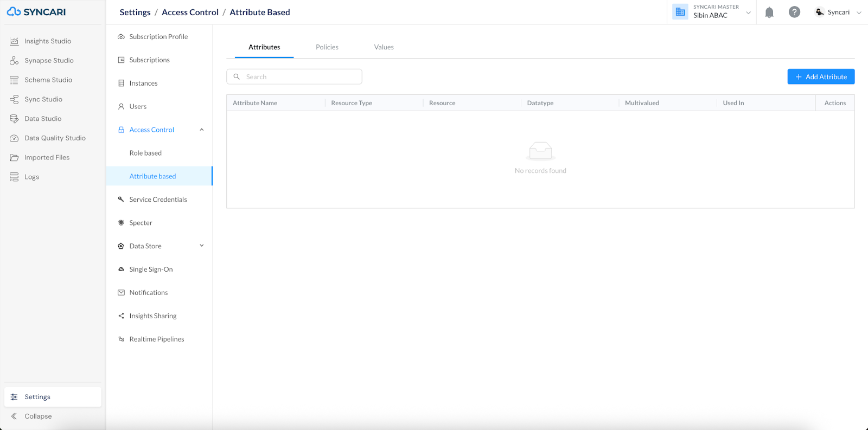Click the Specter icon
This screenshot has width=868, height=430.
[121, 223]
